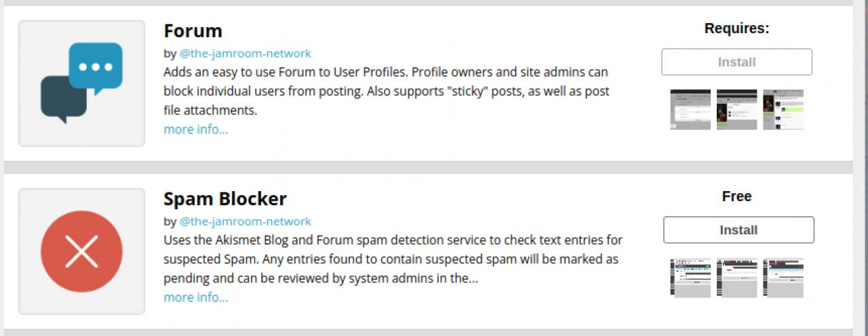Click the Forum chat bubbles icon
This screenshot has height=336, width=868.
[81, 83]
